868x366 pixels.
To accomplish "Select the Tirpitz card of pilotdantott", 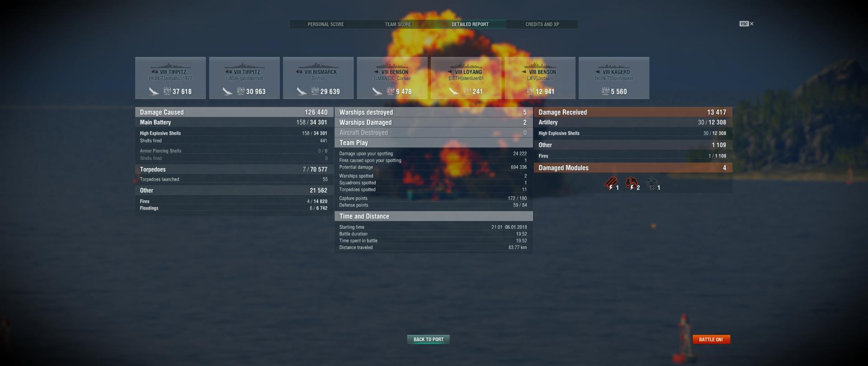I will point(245,78).
